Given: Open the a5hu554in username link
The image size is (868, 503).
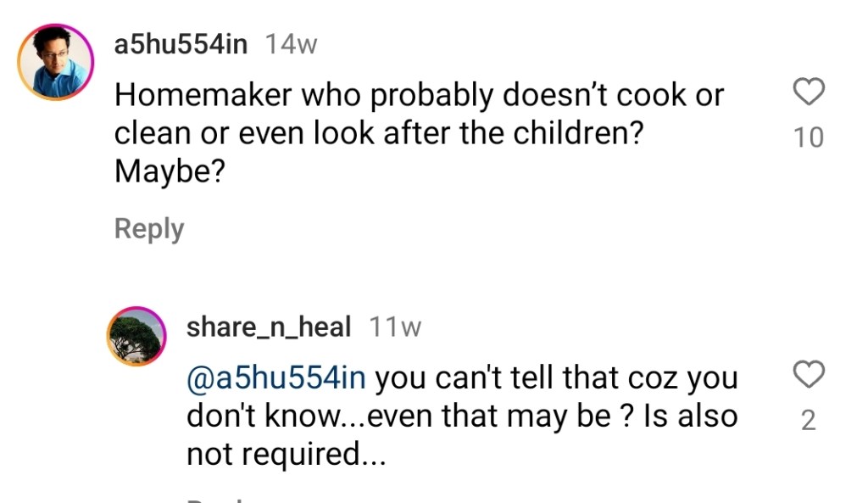Looking at the screenshot, I should tap(181, 44).
